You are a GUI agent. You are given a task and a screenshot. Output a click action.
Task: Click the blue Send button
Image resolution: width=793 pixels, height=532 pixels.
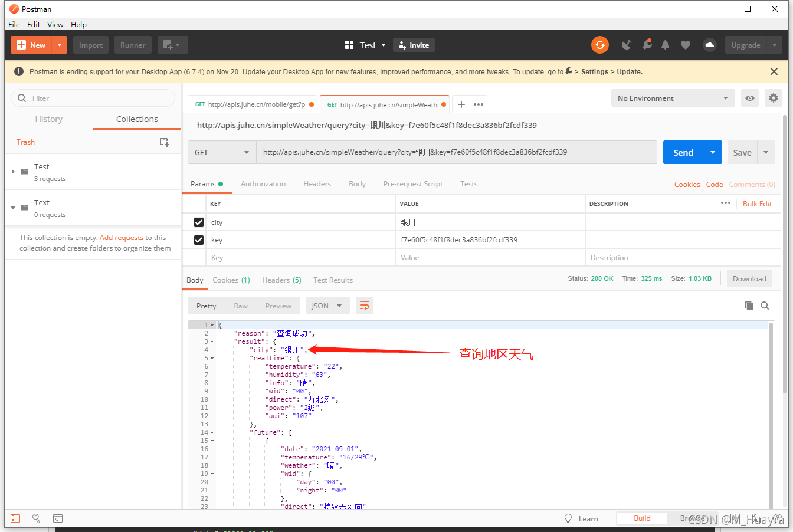click(x=683, y=152)
